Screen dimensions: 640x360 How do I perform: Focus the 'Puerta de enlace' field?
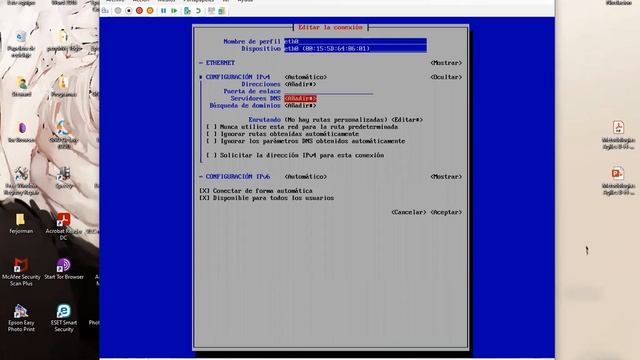(x=329, y=91)
